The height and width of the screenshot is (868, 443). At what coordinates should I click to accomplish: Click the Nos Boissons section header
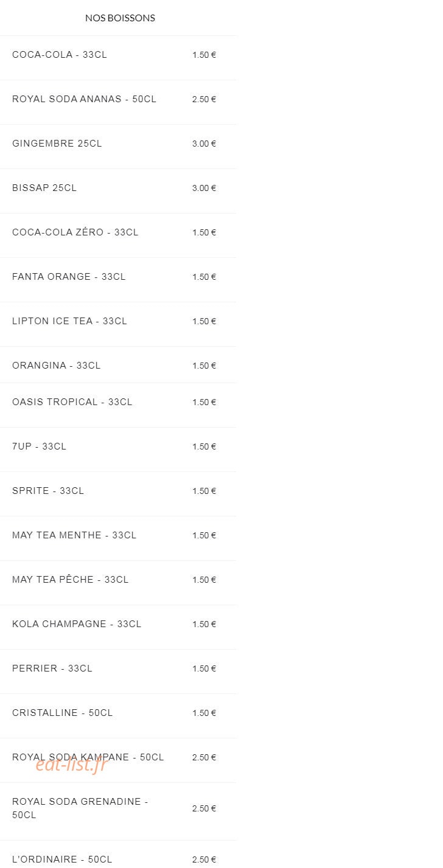[x=120, y=18]
